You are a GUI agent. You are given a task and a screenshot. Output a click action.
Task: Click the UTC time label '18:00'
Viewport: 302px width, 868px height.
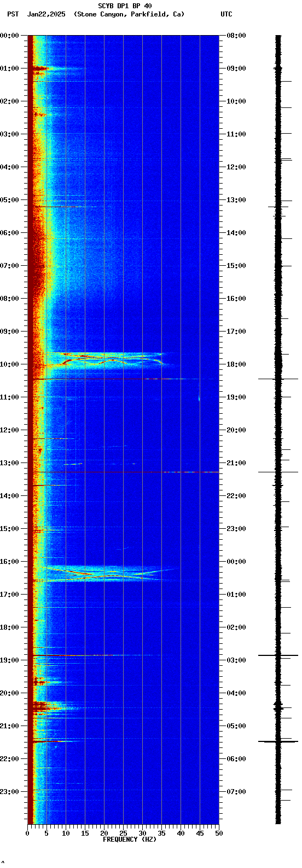click(236, 364)
